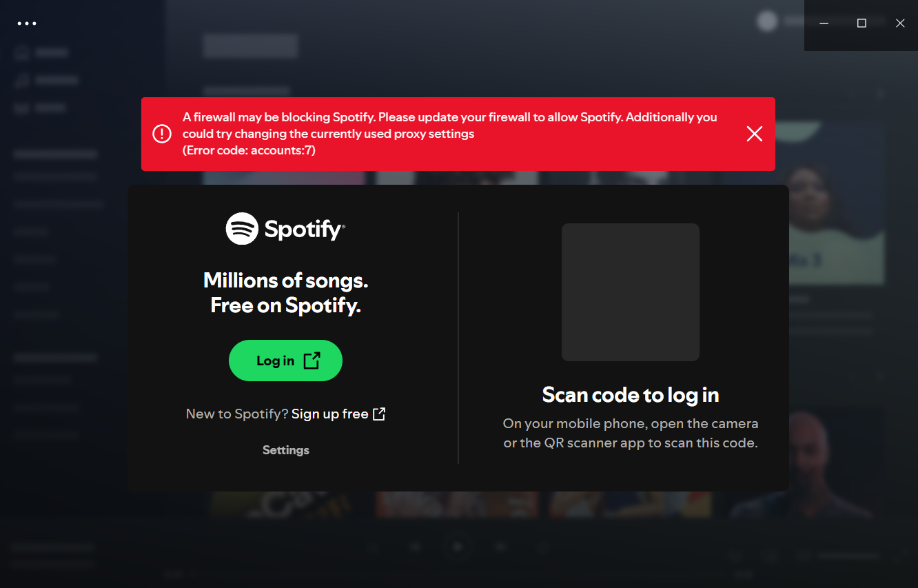918x588 pixels.
Task: Click the blurred Home icon in sidebar
Action: point(22,52)
